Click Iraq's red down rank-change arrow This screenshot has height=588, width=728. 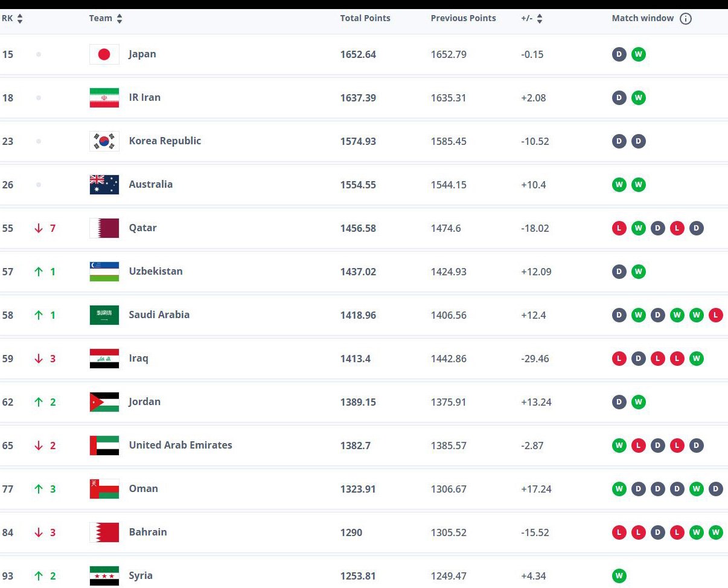click(x=39, y=359)
